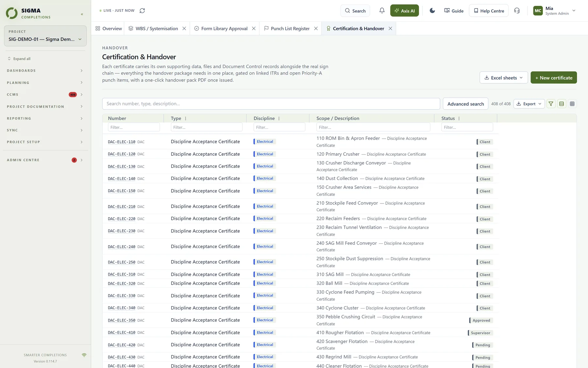
Task: Open the Guide
Action: click(454, 10)
